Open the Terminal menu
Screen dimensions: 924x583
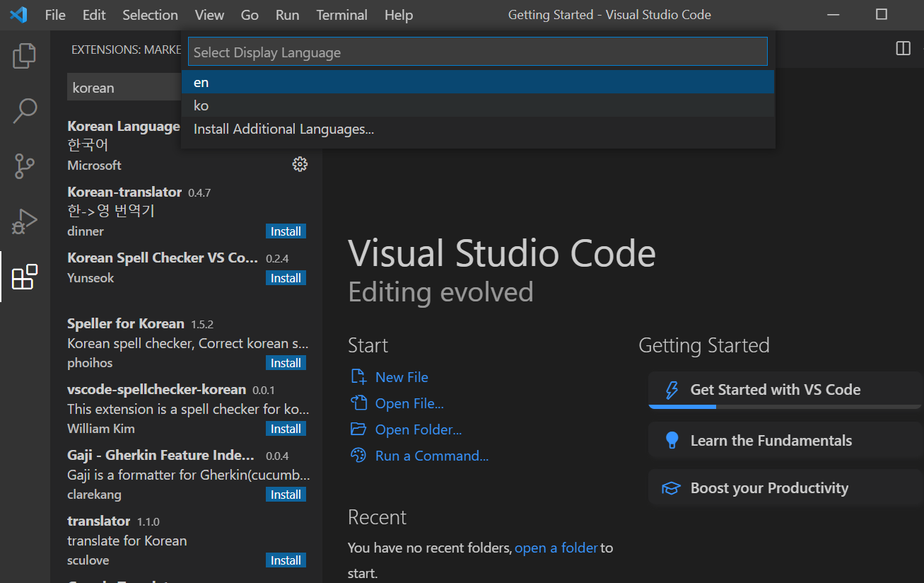[341, 15]
